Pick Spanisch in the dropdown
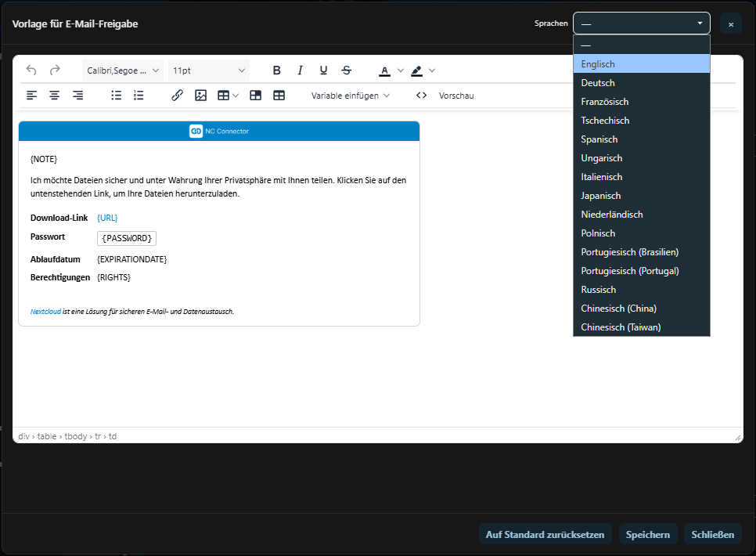The image size is (756, 556). click(641, 139)
